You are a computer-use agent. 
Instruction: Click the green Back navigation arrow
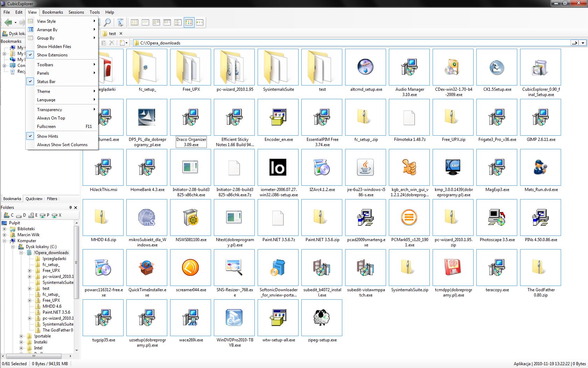point(8,22)
